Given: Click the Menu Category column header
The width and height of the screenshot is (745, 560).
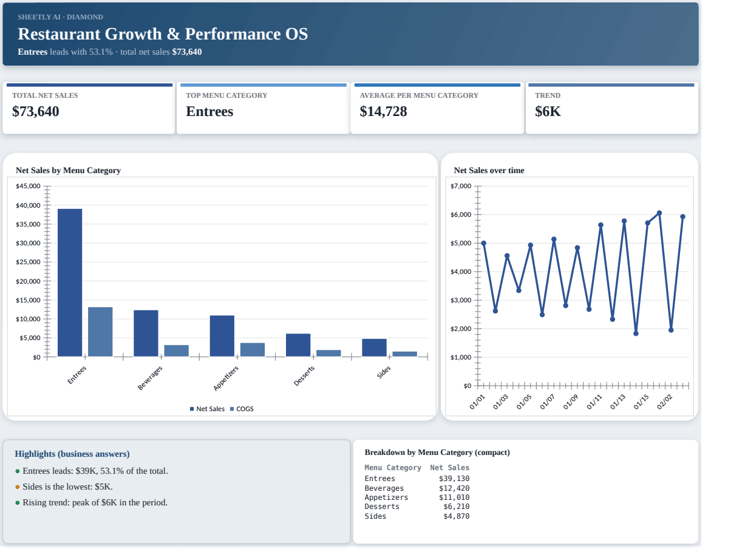Looking at the screenshot, I should (x=393, y=468).
